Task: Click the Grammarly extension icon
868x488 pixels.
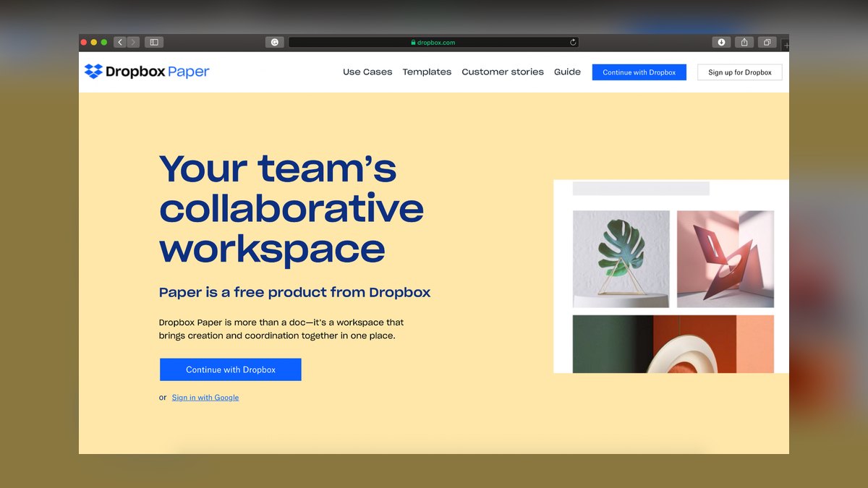Action: (275, 42)
